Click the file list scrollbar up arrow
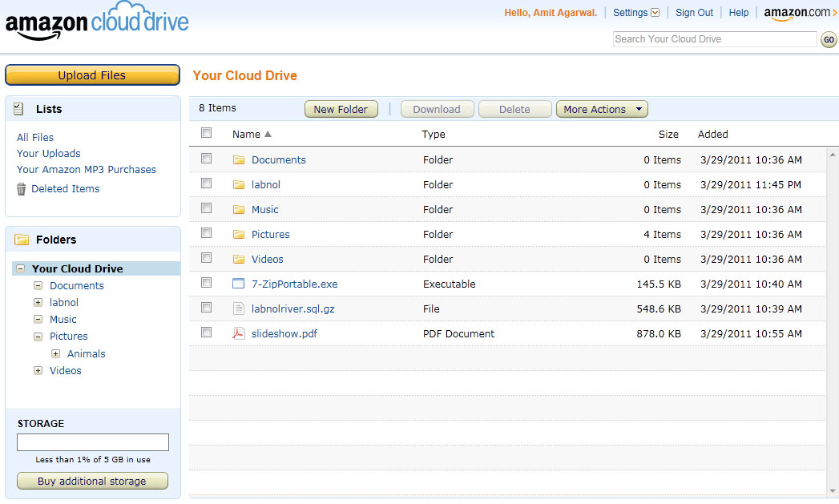 (x=833, y=155)
